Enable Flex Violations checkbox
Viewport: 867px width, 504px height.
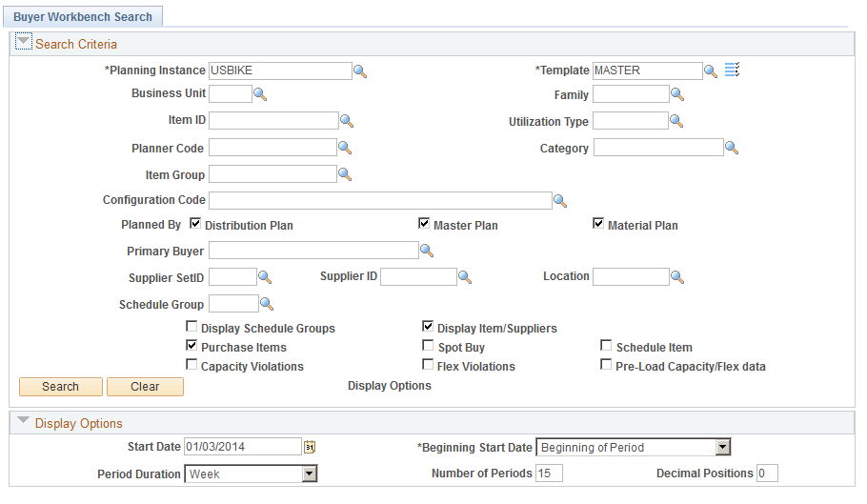pyautogui.click(x=428, y=365)
